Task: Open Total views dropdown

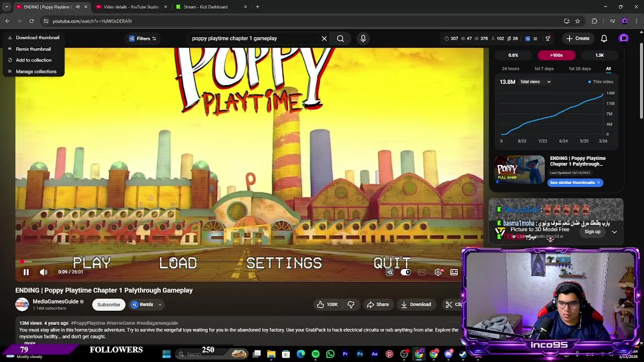Action: (x=535, y=81)
